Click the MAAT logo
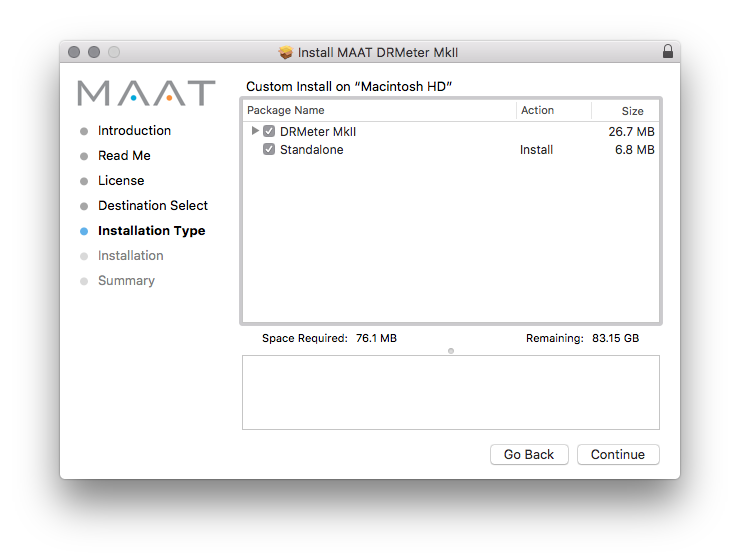Viewport: 738px width, 555px height. pos(146,93)
